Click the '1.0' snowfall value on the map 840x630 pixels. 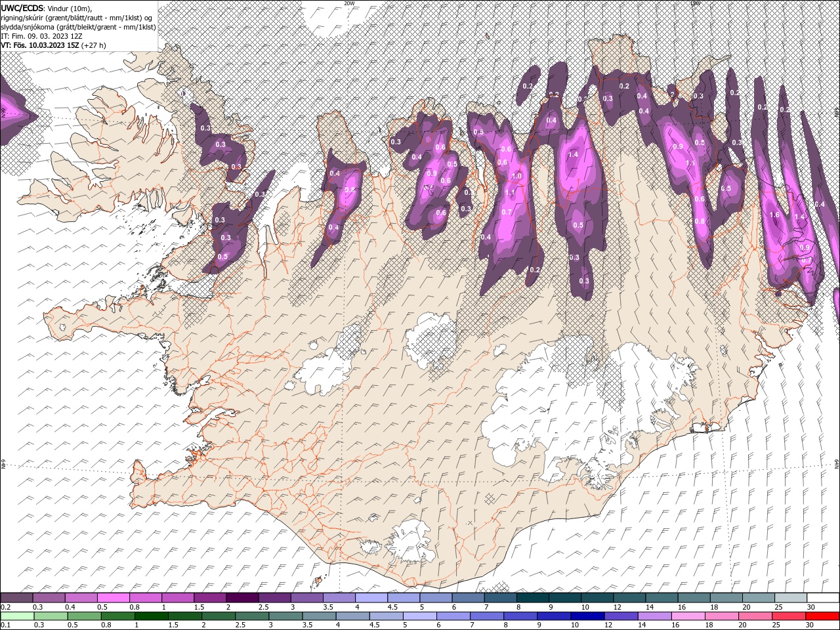tap(516, 176)
